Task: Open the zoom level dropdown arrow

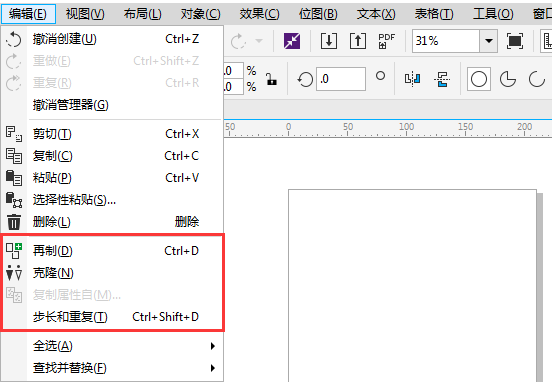Action: click(488, 41)
